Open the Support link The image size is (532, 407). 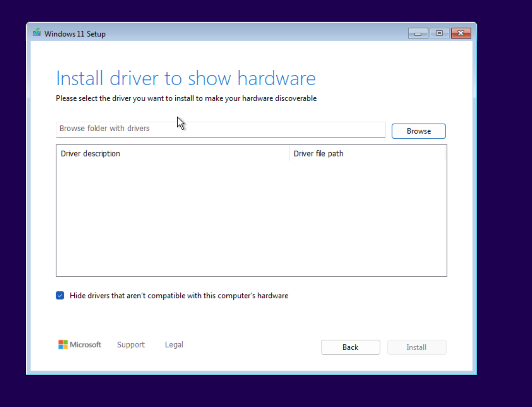pyautogui.click(x=131, y=345)
